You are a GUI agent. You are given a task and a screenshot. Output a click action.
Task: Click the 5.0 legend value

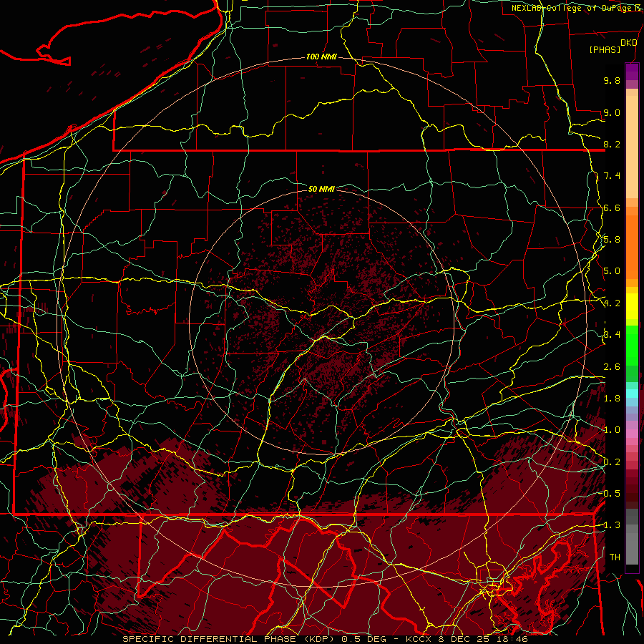tap(612, 271)
